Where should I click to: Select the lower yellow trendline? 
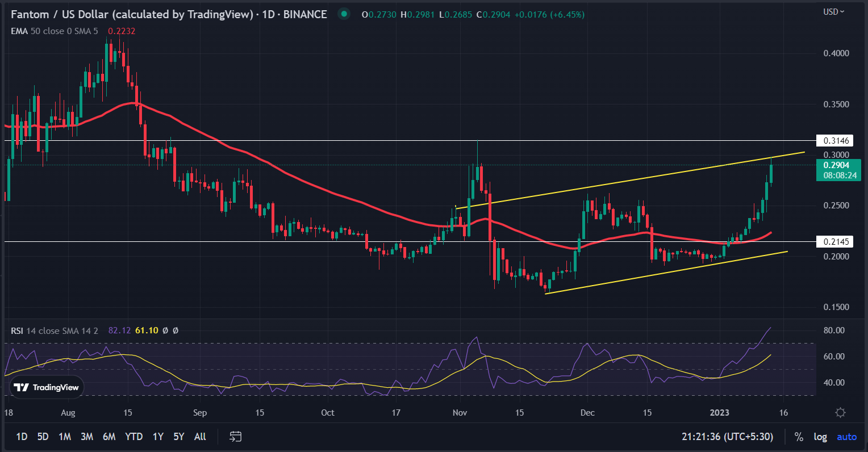point(666,272)
